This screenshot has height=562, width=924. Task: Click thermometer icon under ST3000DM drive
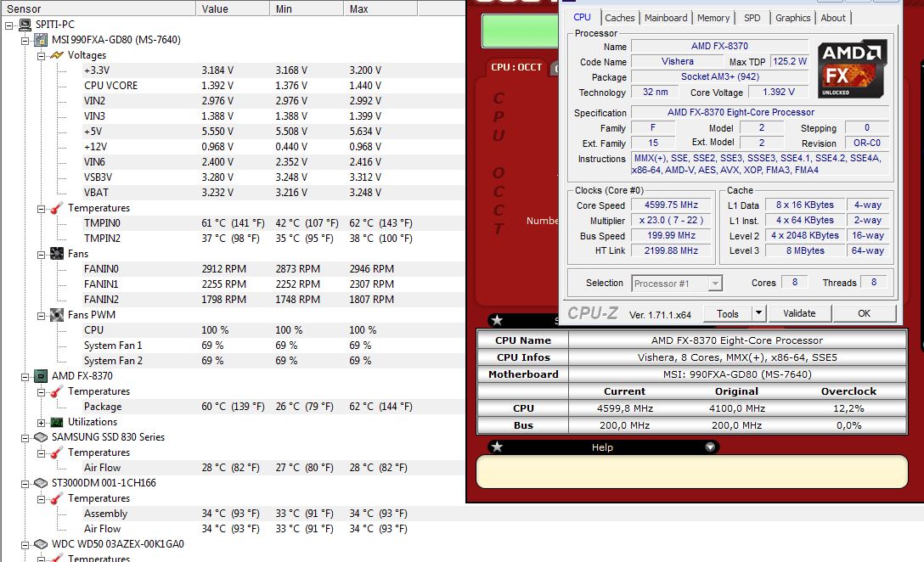[57, 498]
